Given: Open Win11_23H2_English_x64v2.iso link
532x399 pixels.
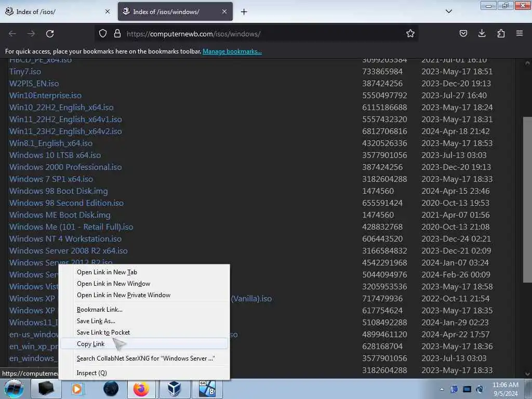Looking at the screenshot, I should point(65,131).
